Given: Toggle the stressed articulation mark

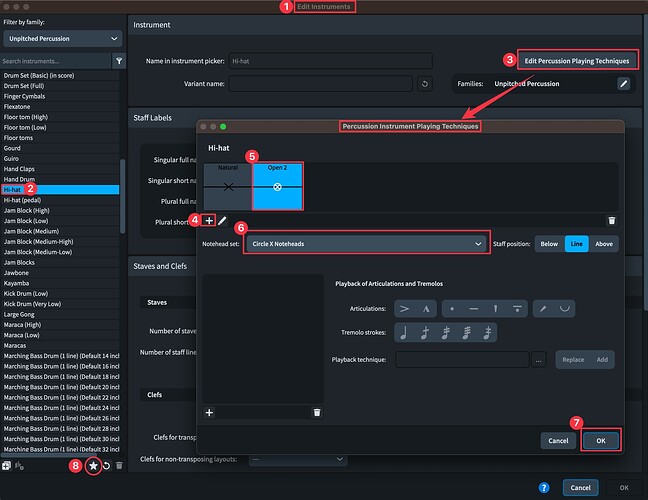Looking at the screenshot, I should (x=543, y=309).
